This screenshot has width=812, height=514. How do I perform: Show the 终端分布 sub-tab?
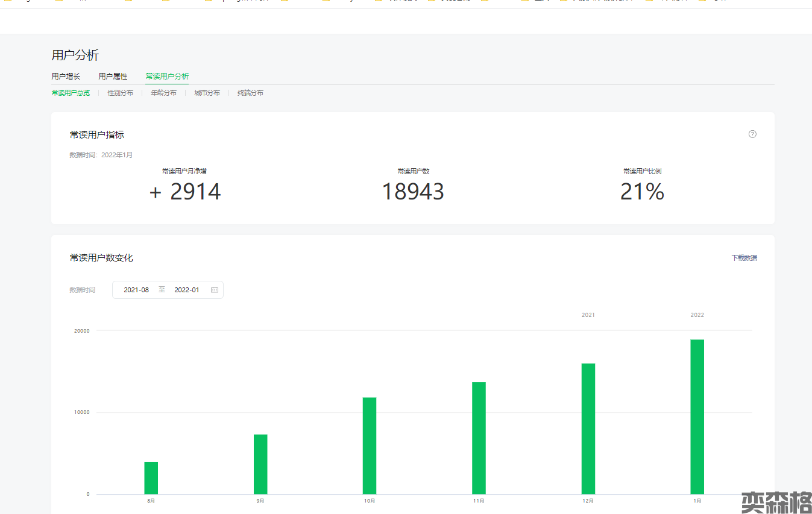(x=250, y=93)
